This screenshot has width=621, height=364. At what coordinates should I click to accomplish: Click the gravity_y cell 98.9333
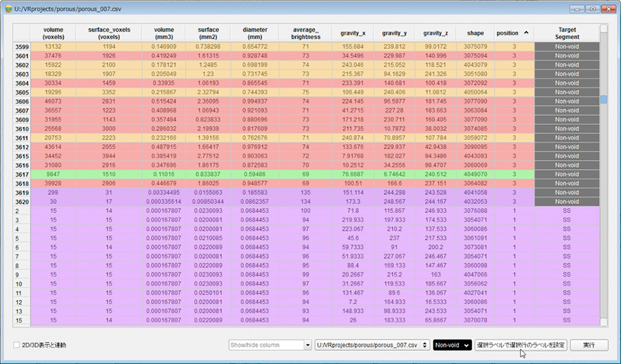pyautogui.click(x=394, y=311)
